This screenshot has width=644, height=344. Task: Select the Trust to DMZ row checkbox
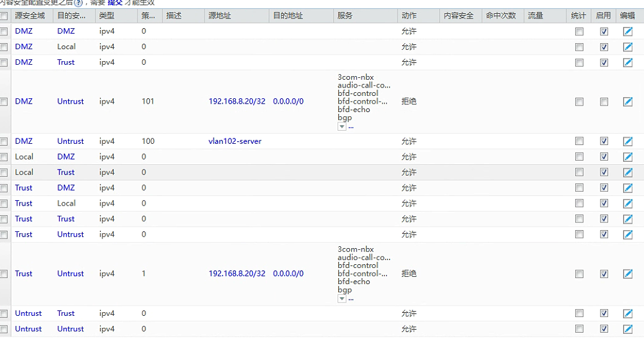4,188
